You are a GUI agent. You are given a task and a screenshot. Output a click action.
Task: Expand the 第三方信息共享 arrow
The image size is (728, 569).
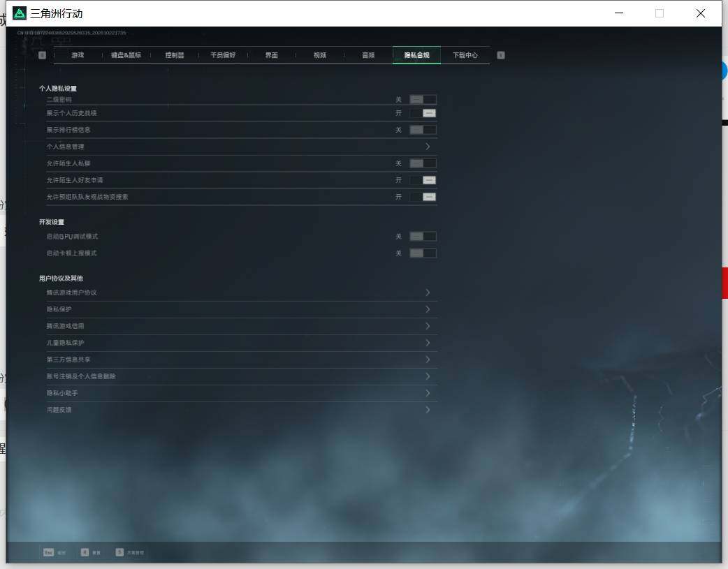(428, 360)
